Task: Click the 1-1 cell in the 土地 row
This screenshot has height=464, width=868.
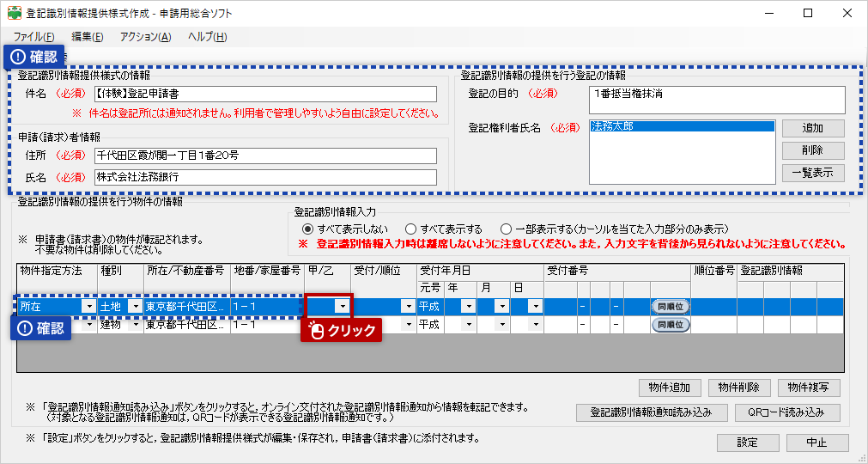Action: point(267,306)
